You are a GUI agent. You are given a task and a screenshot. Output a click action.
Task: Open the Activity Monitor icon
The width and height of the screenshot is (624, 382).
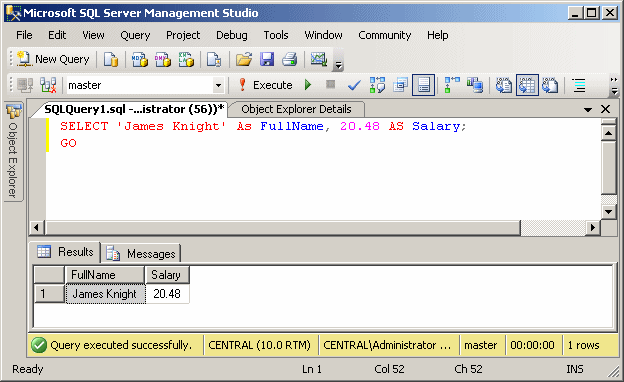(319, 59)
